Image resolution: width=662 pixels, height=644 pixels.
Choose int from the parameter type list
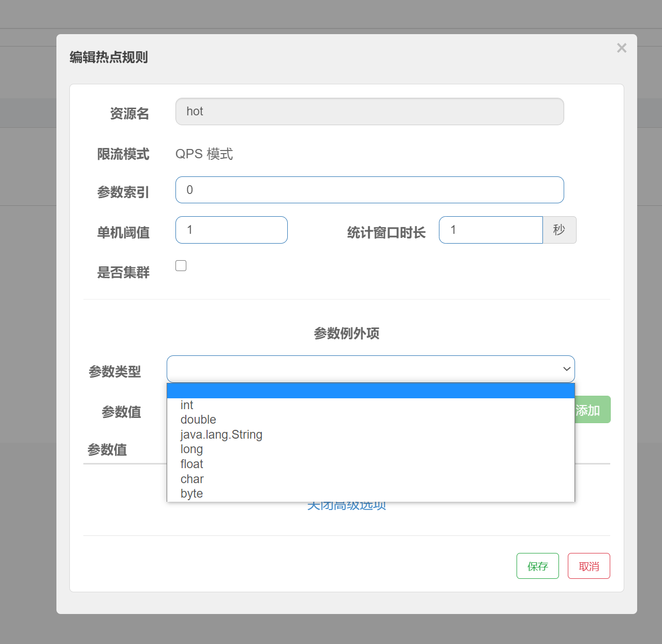pos(187,405)
